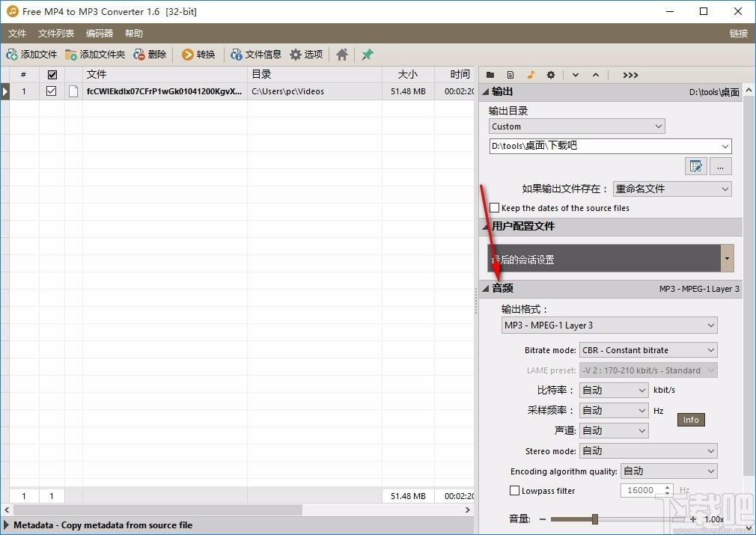The image size is (756, 535).
Task: Select the document tab icon in right panel
Action: 510,75
